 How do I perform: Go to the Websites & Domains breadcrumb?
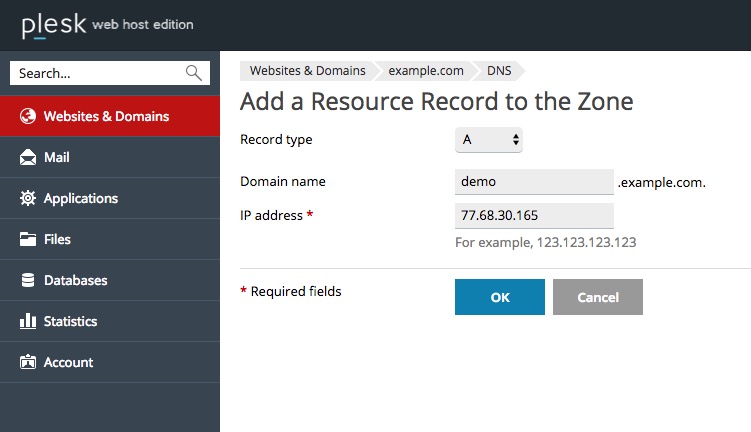[x=307, y=71]
